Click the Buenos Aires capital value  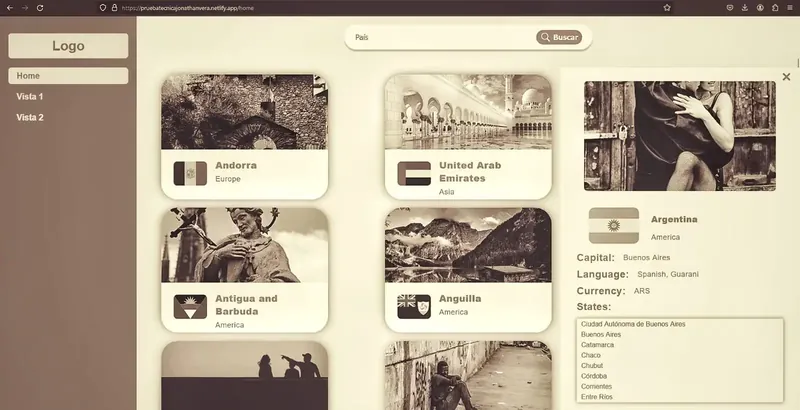coord(646,258)
